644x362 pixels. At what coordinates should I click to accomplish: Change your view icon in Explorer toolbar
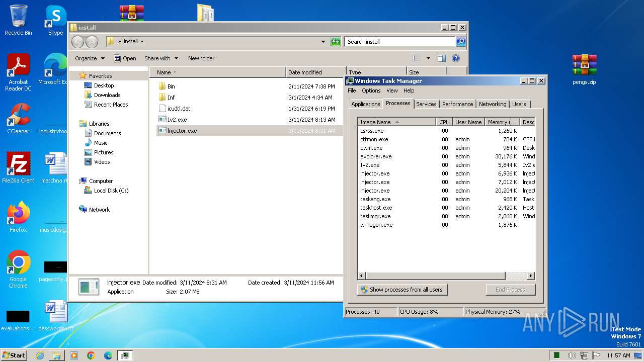tap(416, 58)
